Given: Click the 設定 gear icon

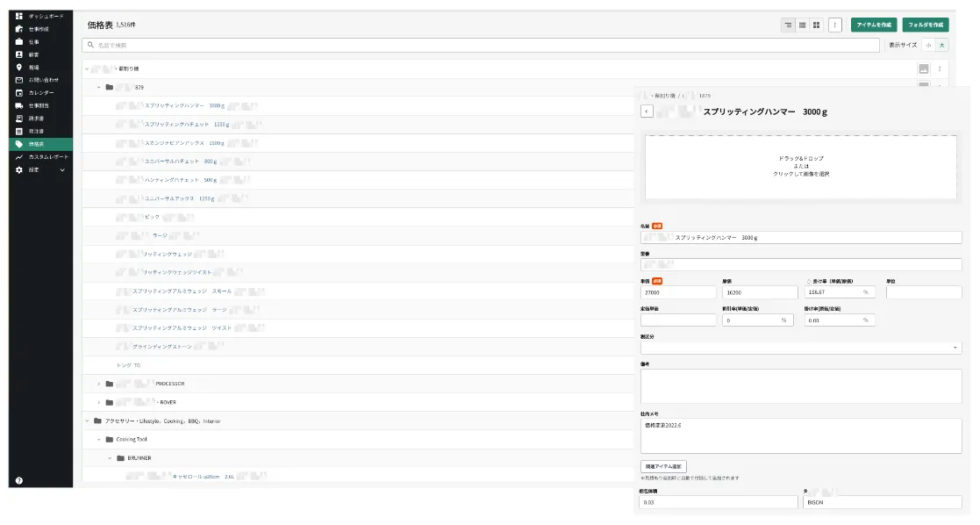Looking at the screenshot, I should [18, 169].
